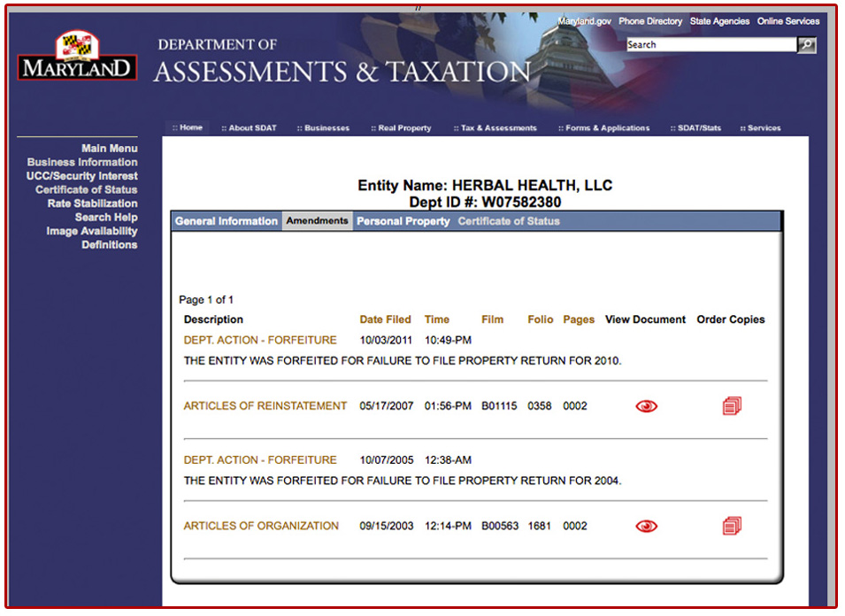Click Order Copies column header
Viewport: 845px width, 616px height.
(x=731, y=320)
